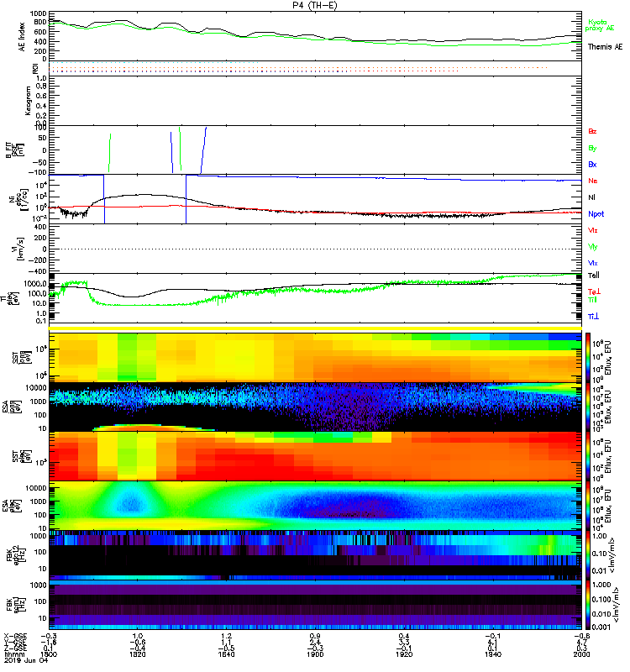Select the red Te perpendicular legend label

[x=594, y=291]
